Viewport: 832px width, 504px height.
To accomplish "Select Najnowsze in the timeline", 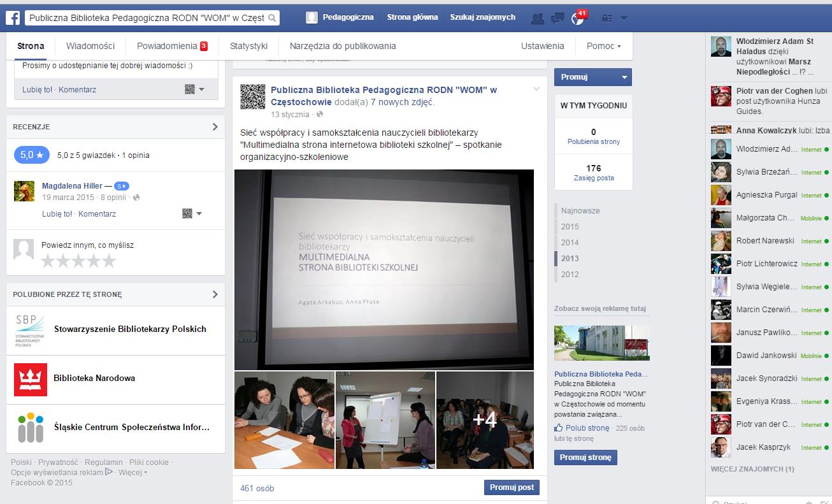I will point(580,211).
